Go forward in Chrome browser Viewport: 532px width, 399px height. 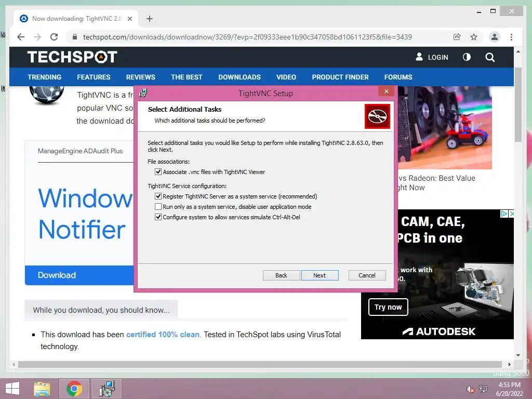(37, 37)
